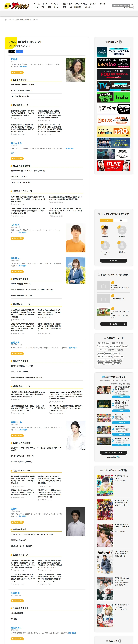Open ジョー・トレメイン placeholder avatar
This screenshot has height=644, width=138.
coord(105,245)
